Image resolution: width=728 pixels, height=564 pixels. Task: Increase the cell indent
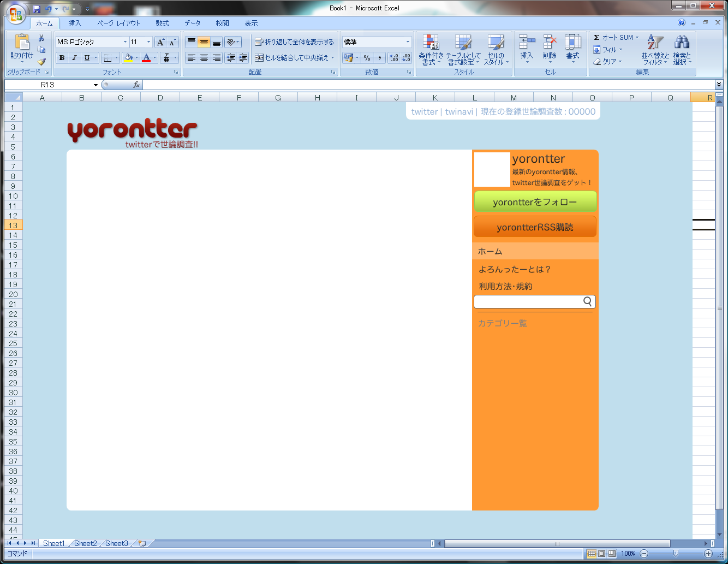coord(243,58)
